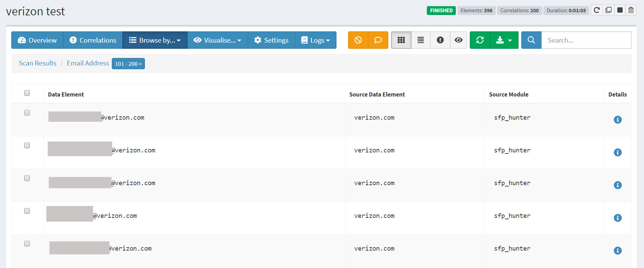Switch to list view lines icon

tap(421, 40)
